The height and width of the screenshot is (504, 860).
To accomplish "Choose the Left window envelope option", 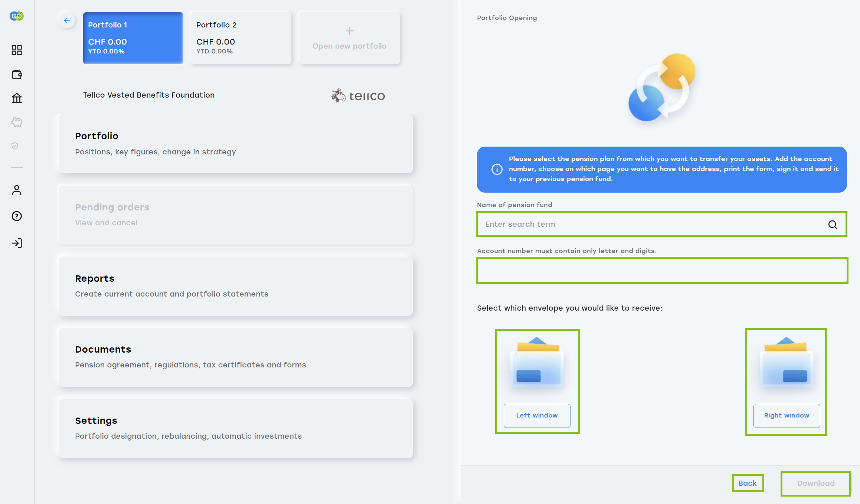I will coord(537,415).
